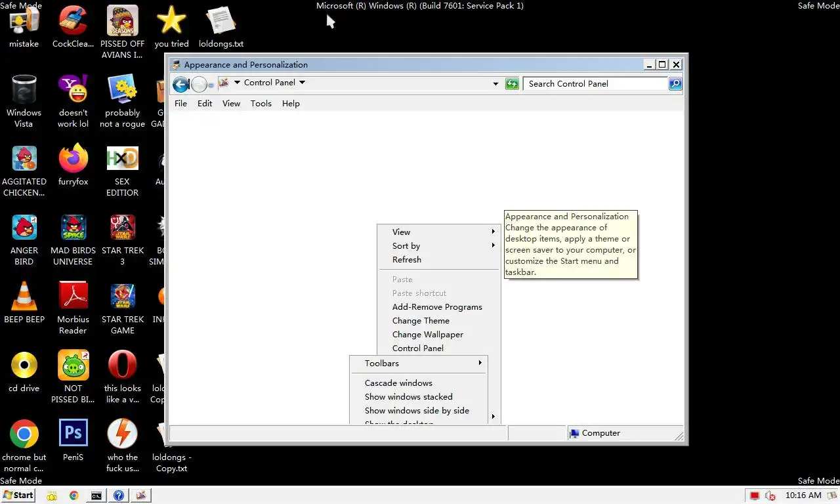Open the File menu
The width and height of the screenshot is (840, 504).
pos(180,103)
